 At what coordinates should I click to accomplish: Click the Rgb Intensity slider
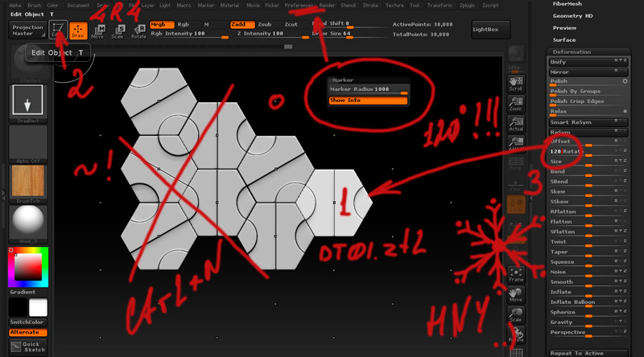click(189, 35)
